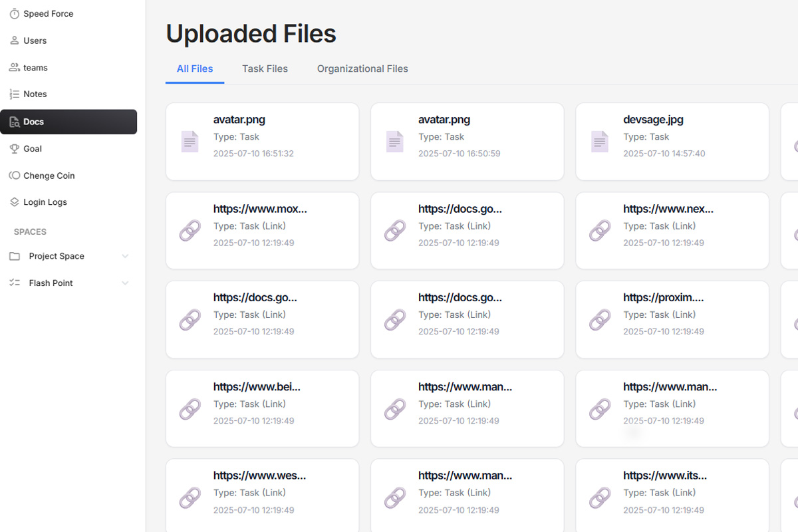The height and width of the screenshot is (532, 798).
Task: Click document icon of avatar.png uploaded 16:51:32
Action: (x=190, y=142)
